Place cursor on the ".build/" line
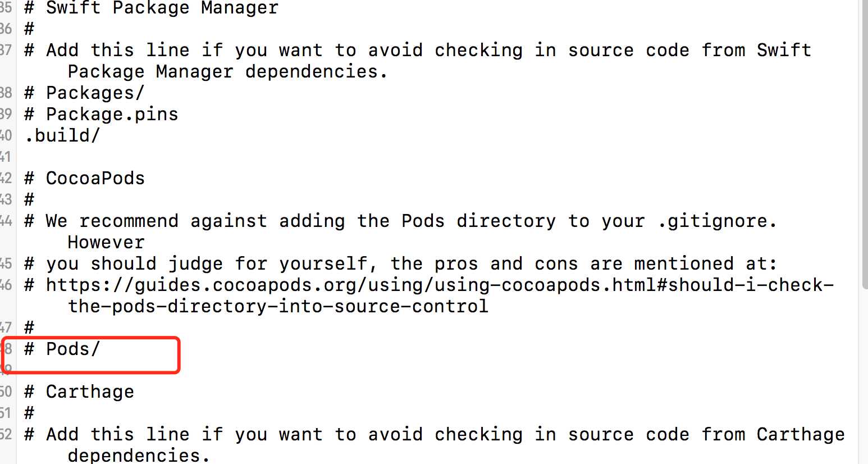Viewport: 868px width, 464px height. (x=62, y=135)
